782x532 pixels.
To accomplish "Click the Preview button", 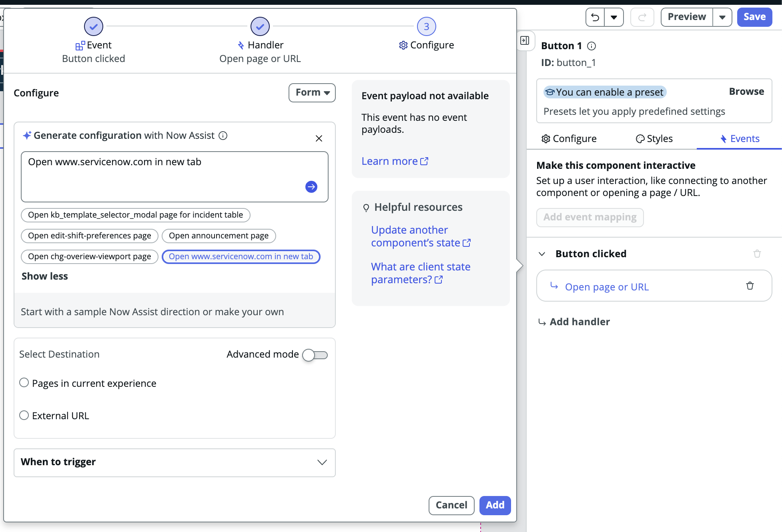I will pyautogui.click(x=687, y=17).
